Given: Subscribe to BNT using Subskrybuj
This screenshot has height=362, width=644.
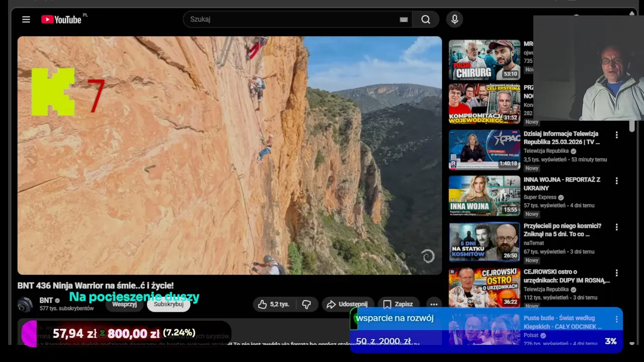Looking at the screenshot, I should point(169,304).
